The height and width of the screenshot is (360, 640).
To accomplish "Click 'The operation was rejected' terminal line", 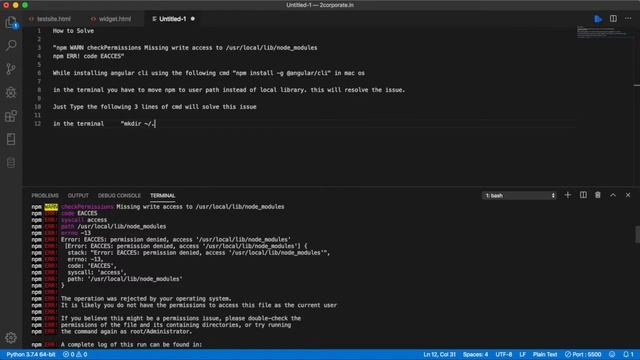I will [x=146, y=299].
